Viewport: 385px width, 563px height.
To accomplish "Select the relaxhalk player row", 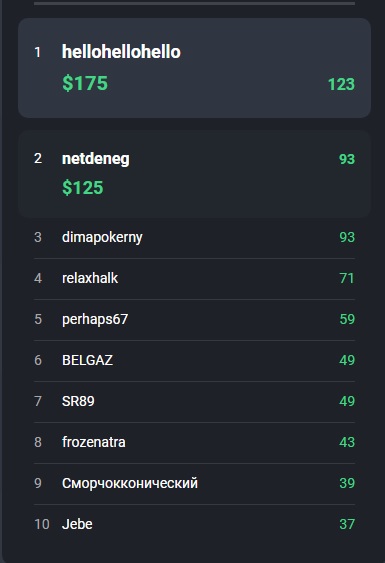I will click(194, 279).
